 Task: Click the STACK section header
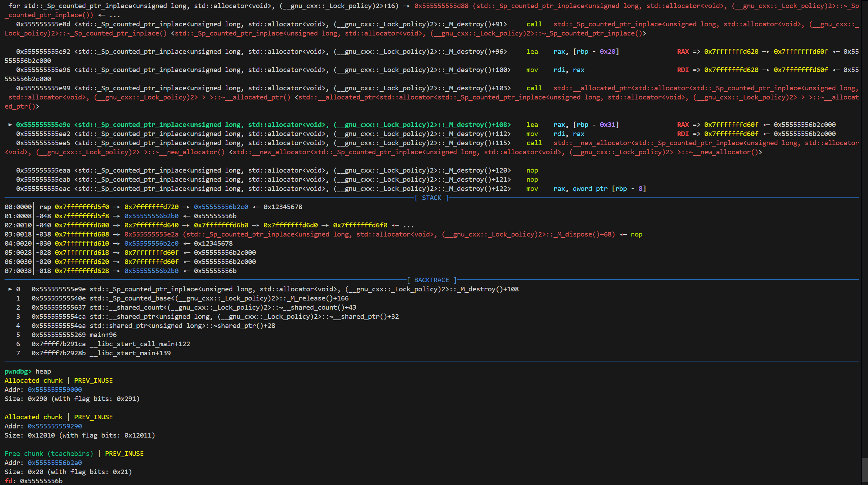tap(431, 198)
